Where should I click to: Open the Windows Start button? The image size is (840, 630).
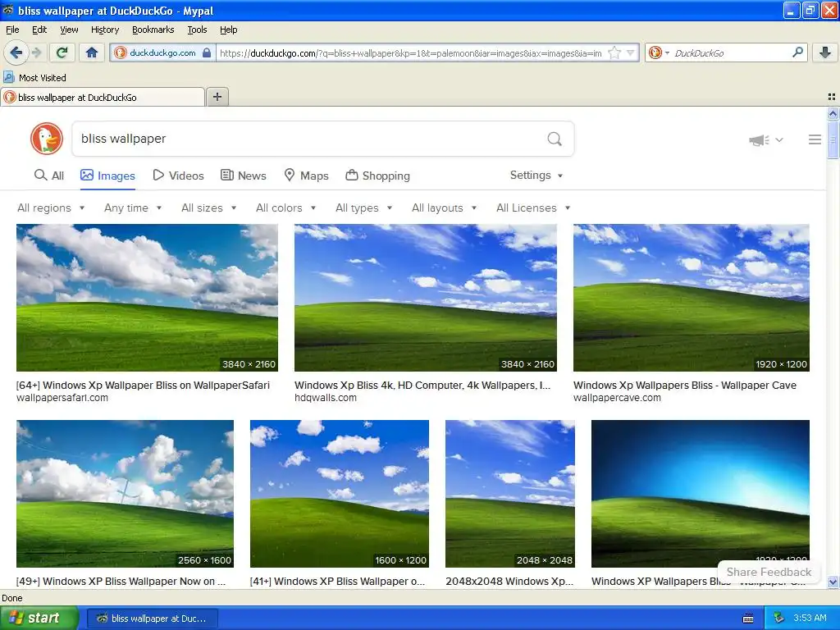[x=39, y=618]
